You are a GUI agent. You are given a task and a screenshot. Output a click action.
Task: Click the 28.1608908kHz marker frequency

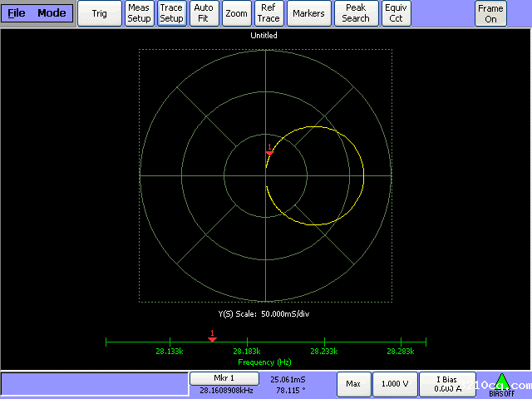point(226,391)
